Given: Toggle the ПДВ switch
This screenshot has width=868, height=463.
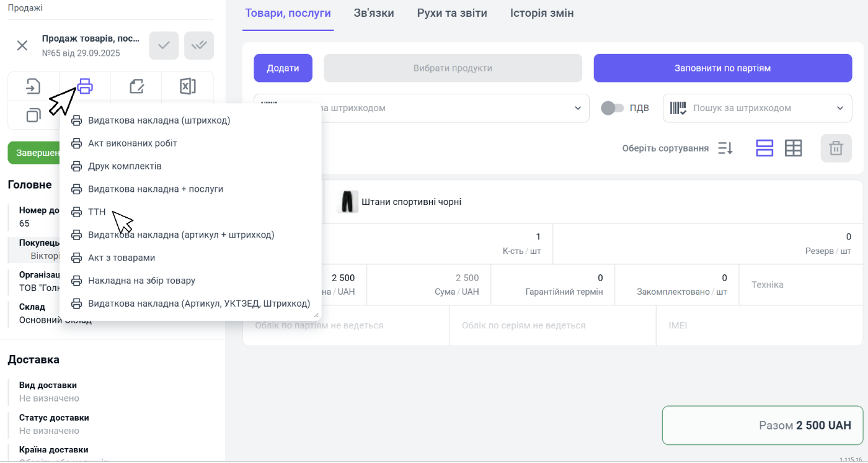Looking at the screenshot, I should tap(612, 108).
